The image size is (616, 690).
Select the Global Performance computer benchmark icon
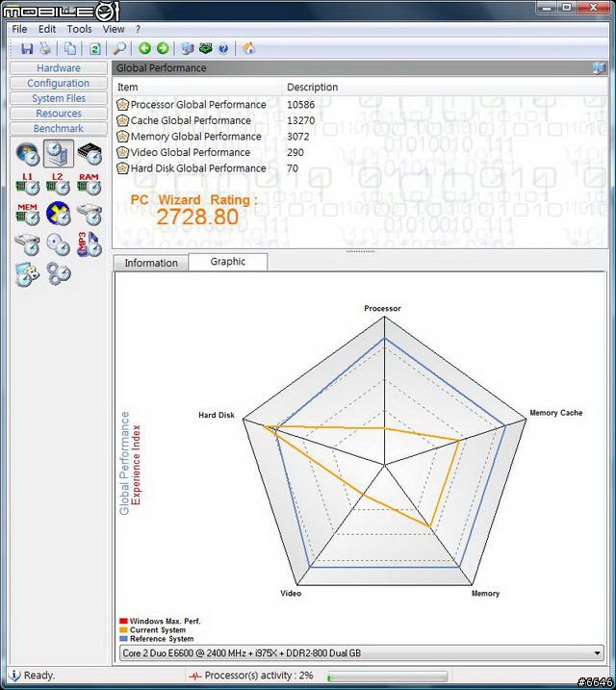point(59,154)
